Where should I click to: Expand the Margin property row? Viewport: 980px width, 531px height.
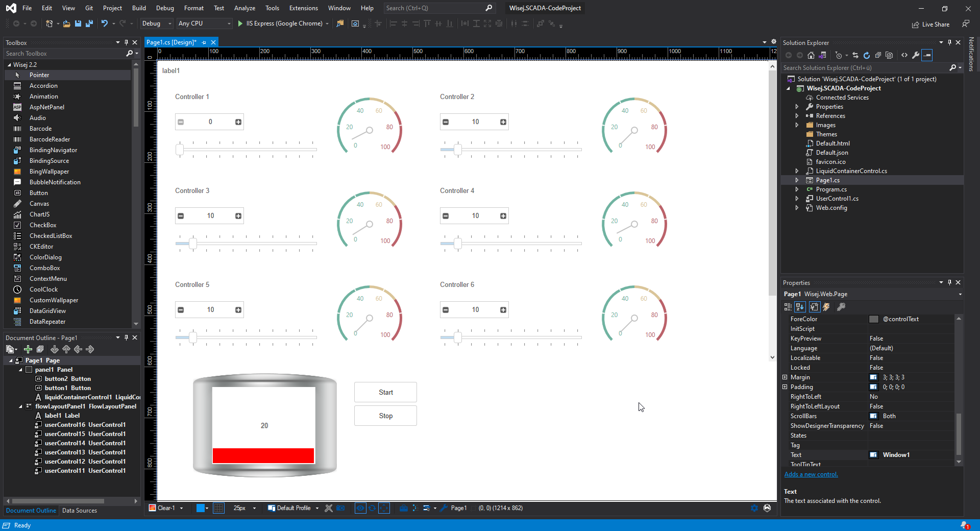785,377
